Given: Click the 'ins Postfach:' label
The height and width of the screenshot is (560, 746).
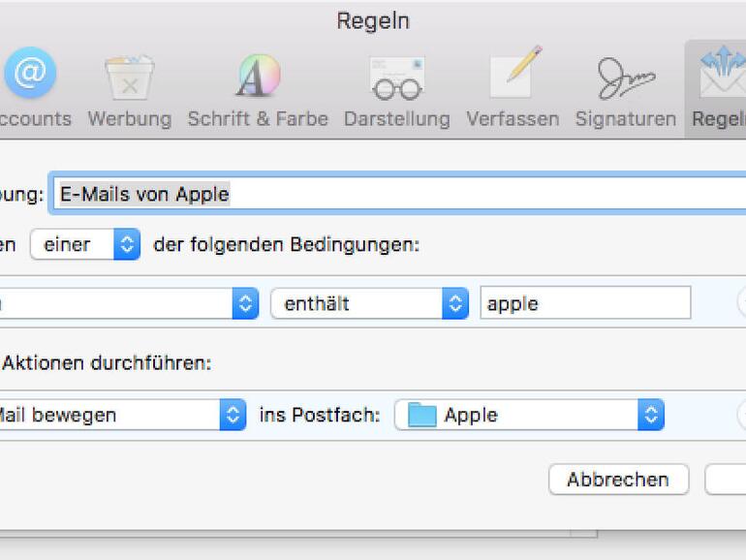Looking at the screenshot, I should [x=320, y=415].
